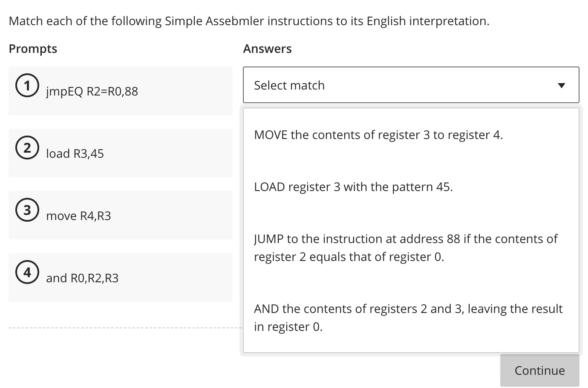Viewport: 588px width, 388px height.
Task: Click the question instruction text
Action: point(249,20)
